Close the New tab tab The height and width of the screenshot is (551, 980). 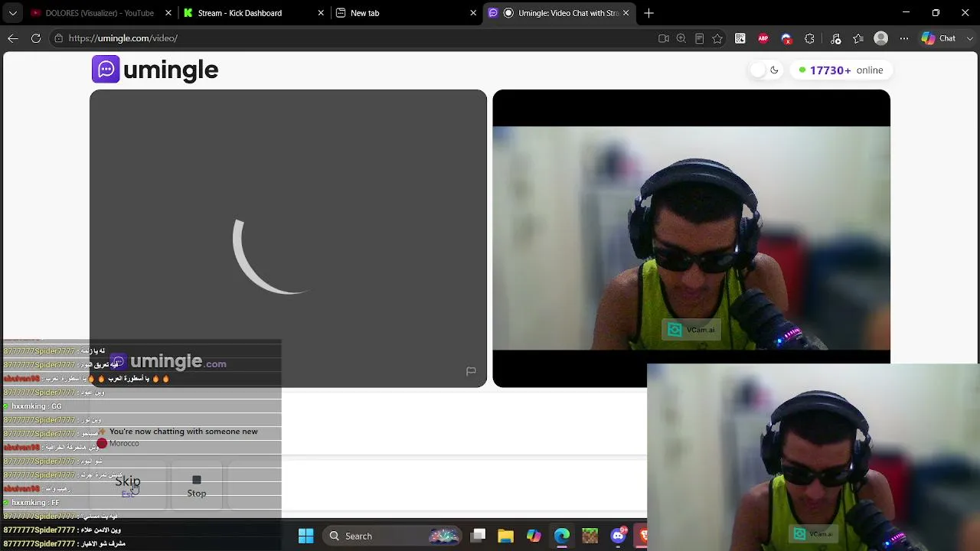pyautogui.click(x=473, y=13)
